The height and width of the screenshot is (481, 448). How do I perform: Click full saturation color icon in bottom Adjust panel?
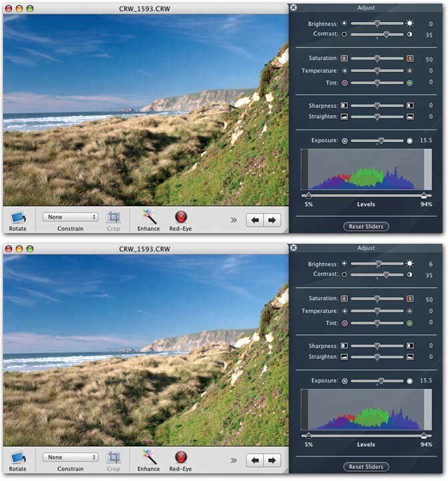[410, 298]
